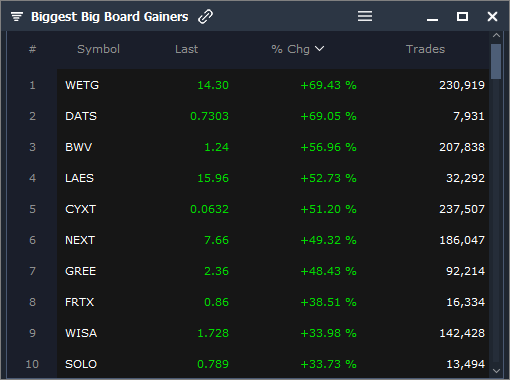The image size is (510, 380).
Task: Sort by the Trades column header
Action: pyautogui.click(x=425, y=49)
